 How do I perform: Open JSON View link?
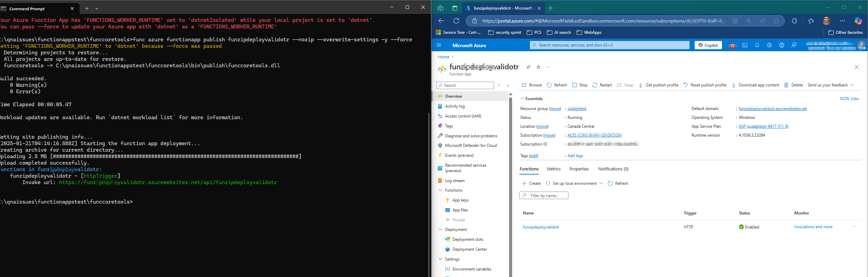click(849, 99)
